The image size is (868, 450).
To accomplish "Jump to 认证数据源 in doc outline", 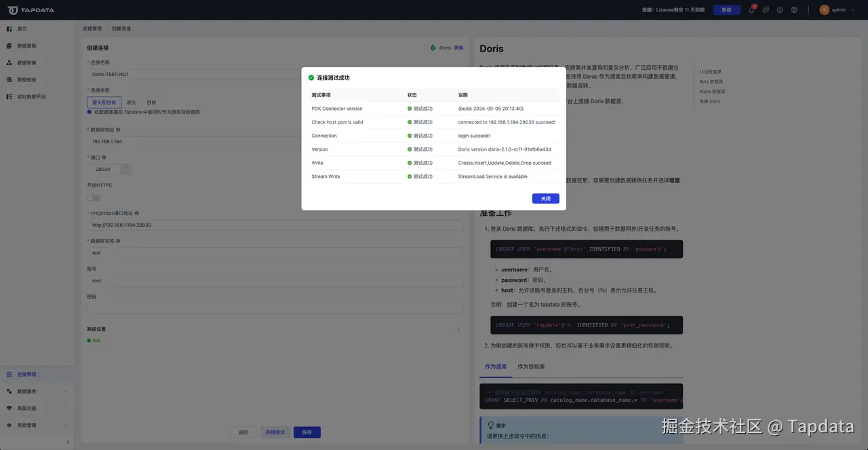I will (711, 71).
